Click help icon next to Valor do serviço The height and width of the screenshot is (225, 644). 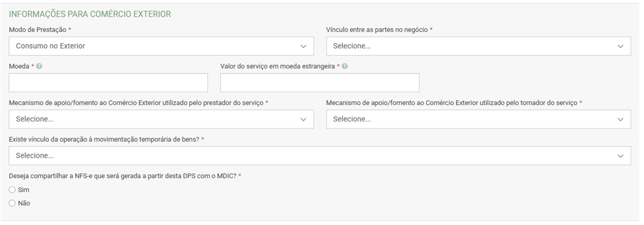345,66
